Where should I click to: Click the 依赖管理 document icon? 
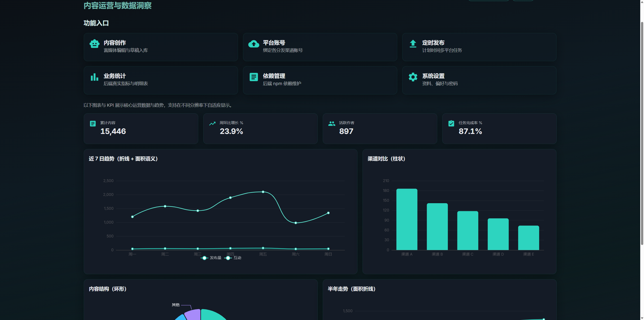(x=254, y=77)
